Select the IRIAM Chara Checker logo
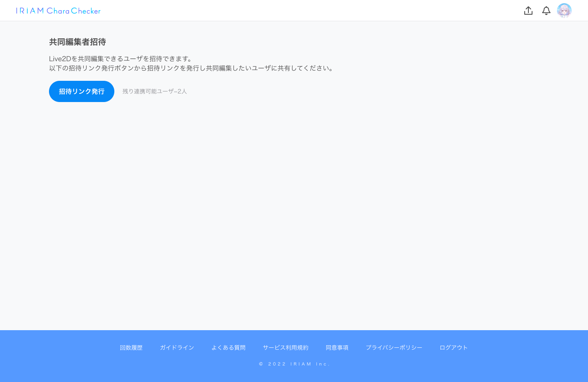The image size is (588, 382). (x=58, y=11)
